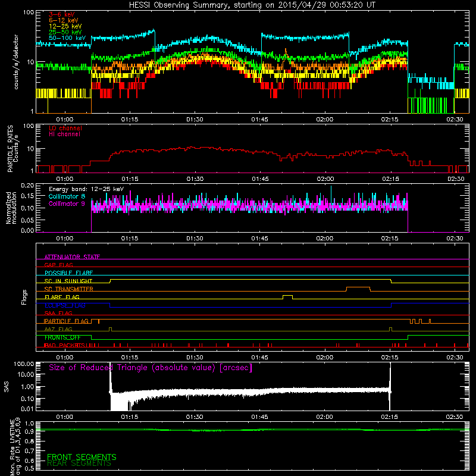Select the yellow 12-25 keV legend entry in count rates plot
This screenshot has height=476, width=476.
65,26
